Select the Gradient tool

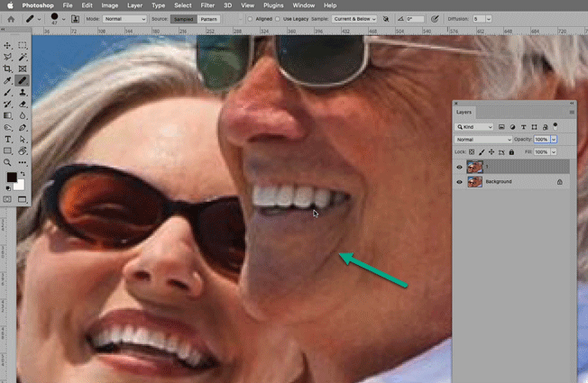[x=7, y=115]
